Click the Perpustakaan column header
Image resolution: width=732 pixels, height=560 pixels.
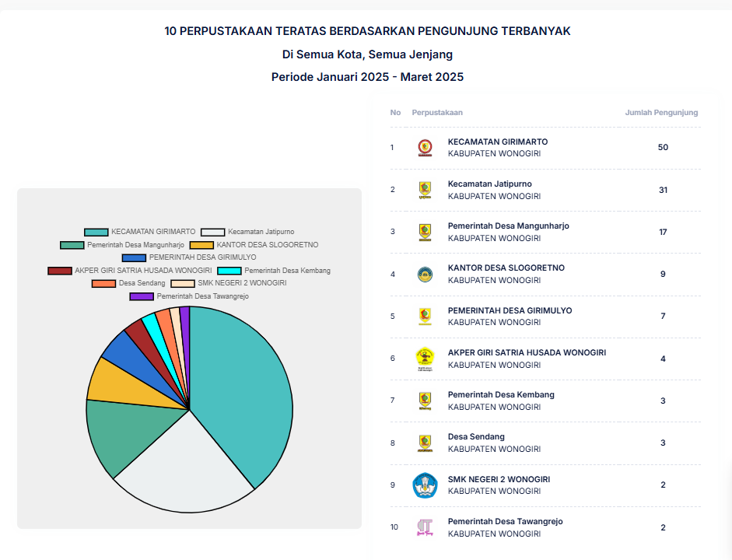[x=437, y=113]
